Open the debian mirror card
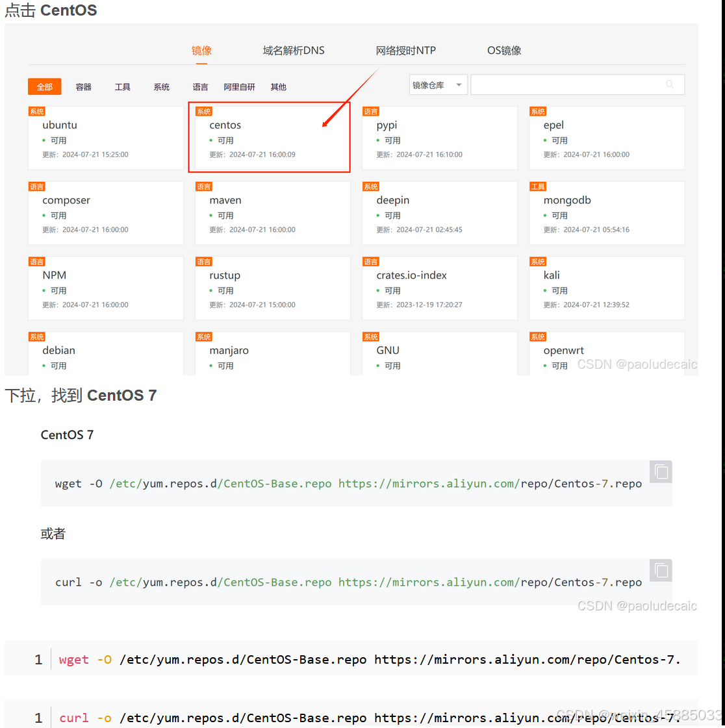 (106, 353)
